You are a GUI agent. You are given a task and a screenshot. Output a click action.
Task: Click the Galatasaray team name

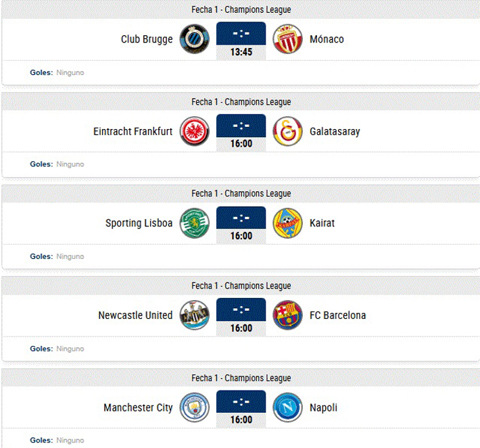click(335, 132)
